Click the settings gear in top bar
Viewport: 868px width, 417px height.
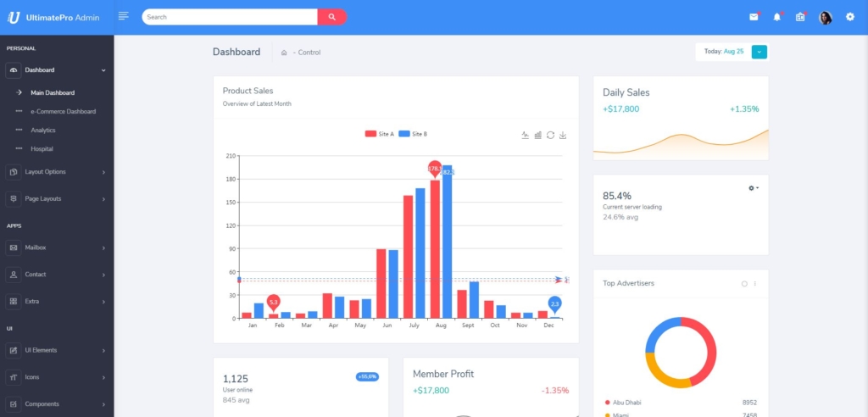(850, 17)
